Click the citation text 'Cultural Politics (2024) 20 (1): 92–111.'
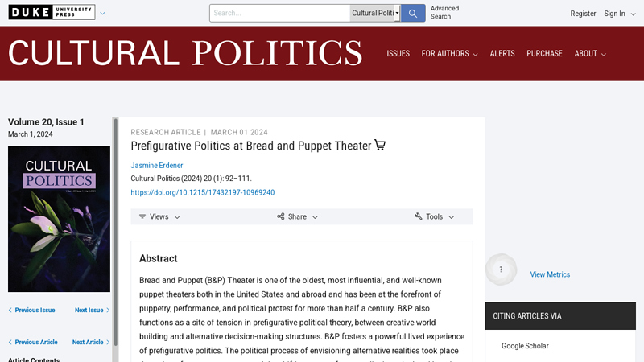 [191, 179]
